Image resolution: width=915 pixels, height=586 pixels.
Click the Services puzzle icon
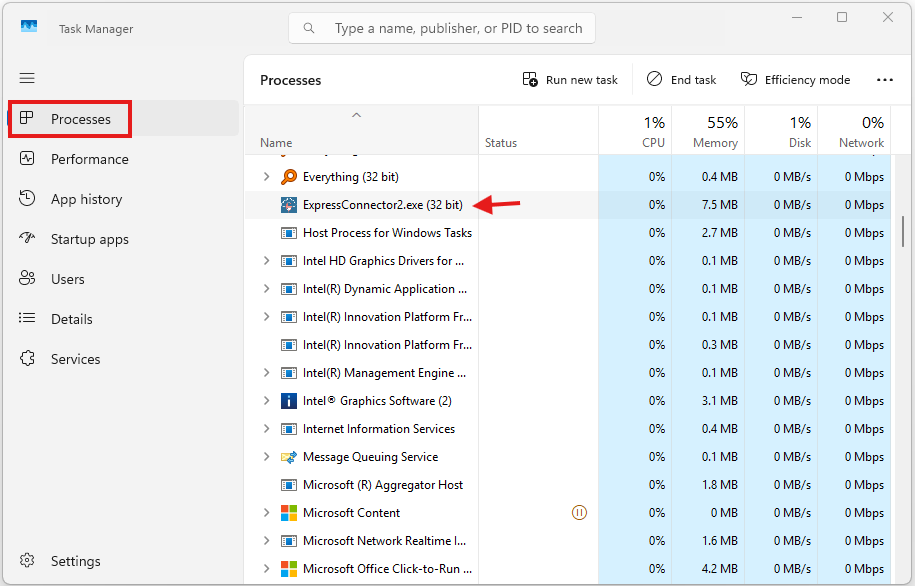point(28,359)
